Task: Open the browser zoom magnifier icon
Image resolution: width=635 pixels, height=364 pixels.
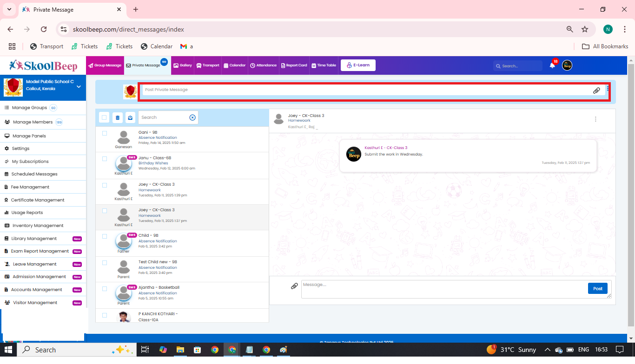Action: pos(569,29)
